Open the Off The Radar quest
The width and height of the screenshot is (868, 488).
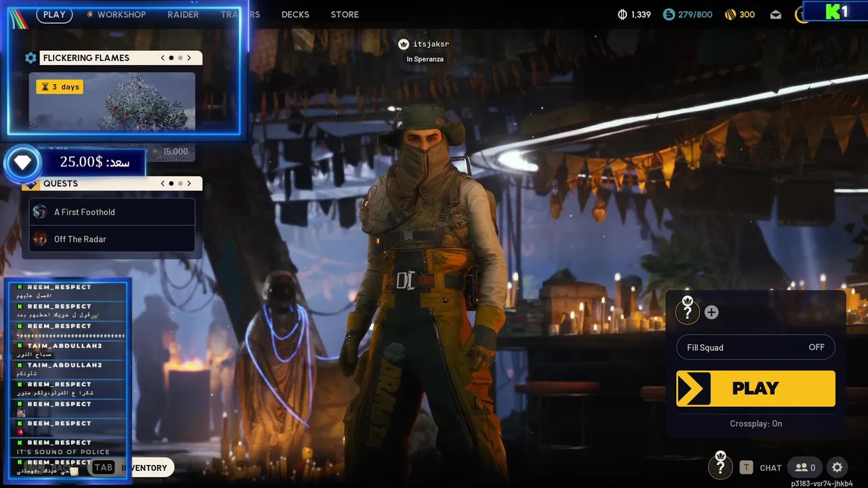(x=112, y=239)
